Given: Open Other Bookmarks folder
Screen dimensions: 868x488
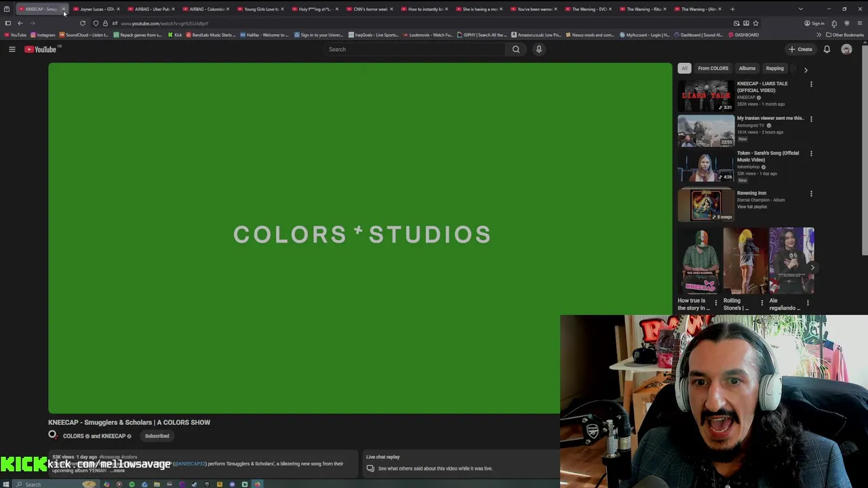Looking at the screenshot, I should point(845,35).
